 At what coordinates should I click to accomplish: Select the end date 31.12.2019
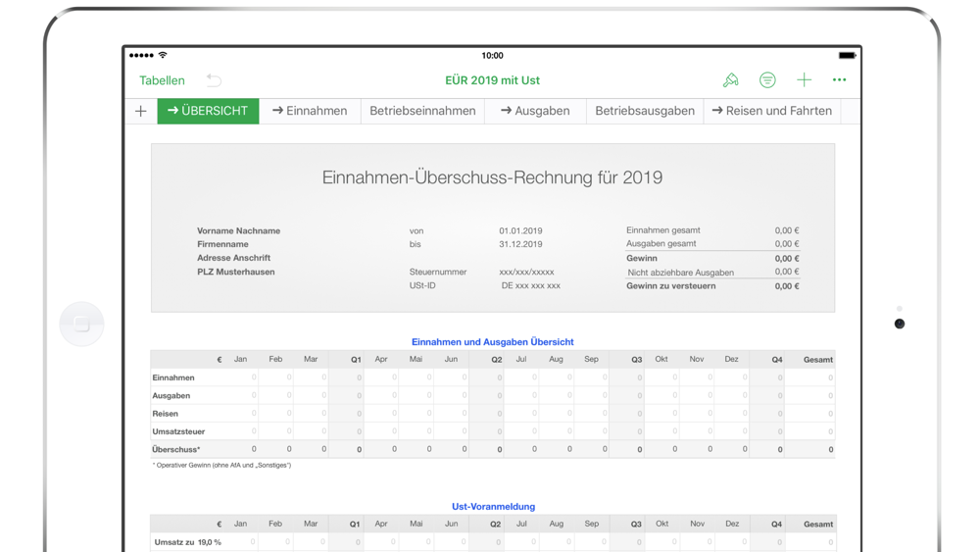[x=520, y=244]
